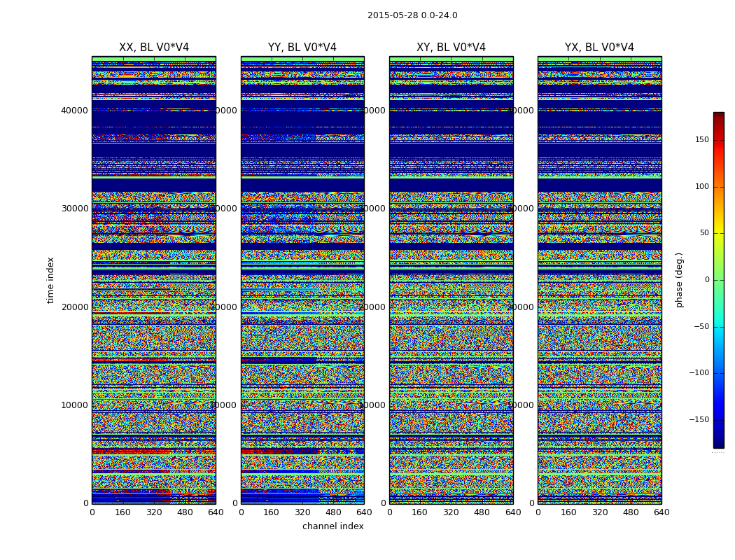The image size is (735, 560).
Task: Click the 640 x-tick label under YX plot
Action: (661, 512)
